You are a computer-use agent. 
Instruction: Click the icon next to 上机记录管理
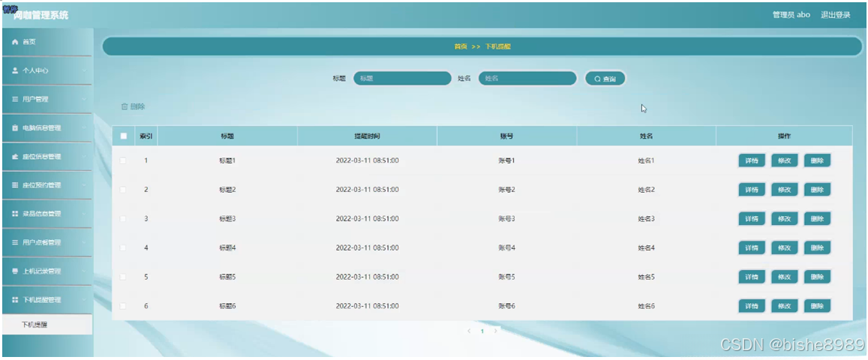click(15, 271)
